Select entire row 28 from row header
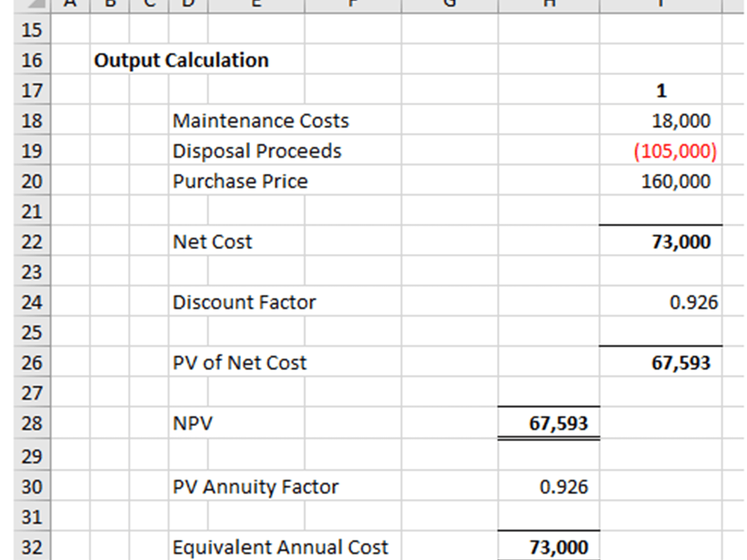 [32, 424]
